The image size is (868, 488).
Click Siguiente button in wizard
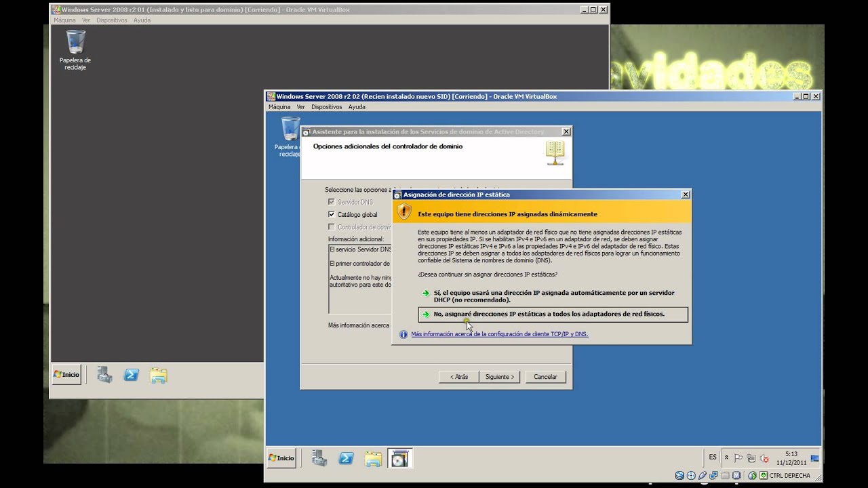pyautogui.click(x=500, y=377)
